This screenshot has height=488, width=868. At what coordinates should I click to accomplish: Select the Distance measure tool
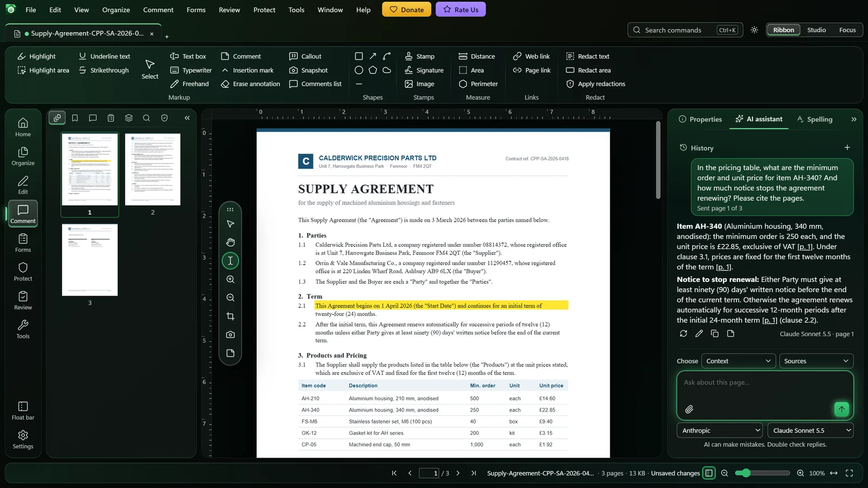coord(477,56)
